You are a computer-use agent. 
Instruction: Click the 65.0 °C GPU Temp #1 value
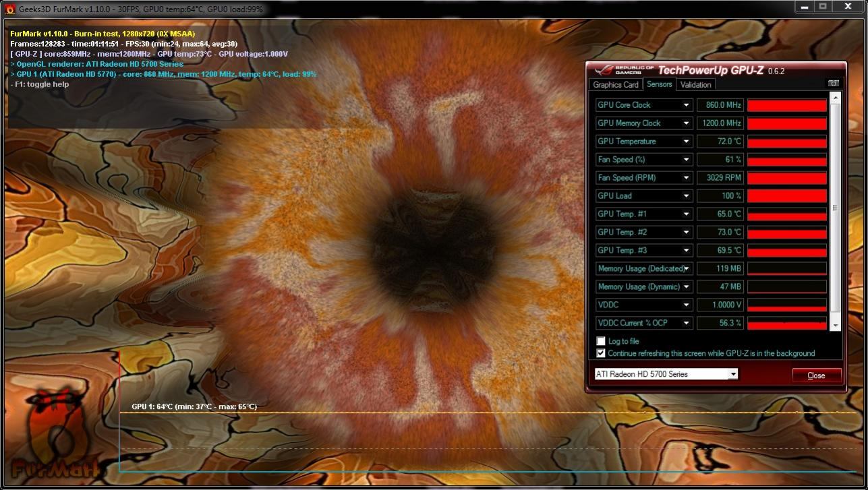coord(720,214)
